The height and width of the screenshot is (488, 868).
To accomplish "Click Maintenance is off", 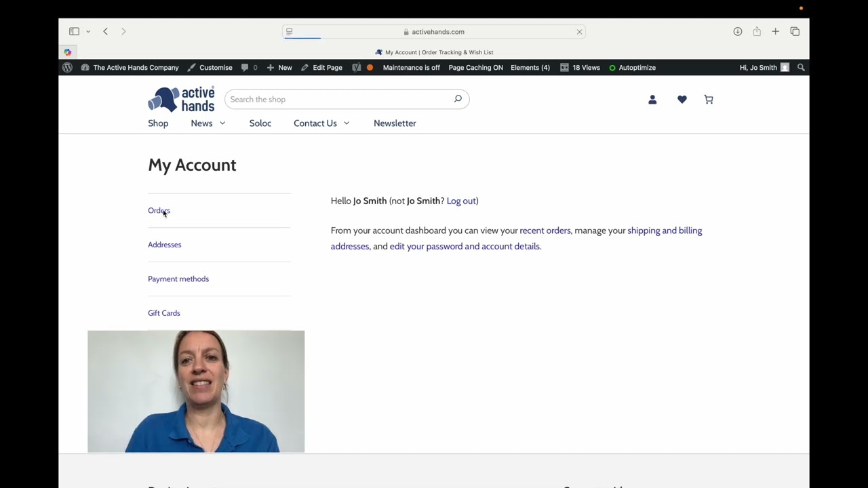I will pos(411,68).
